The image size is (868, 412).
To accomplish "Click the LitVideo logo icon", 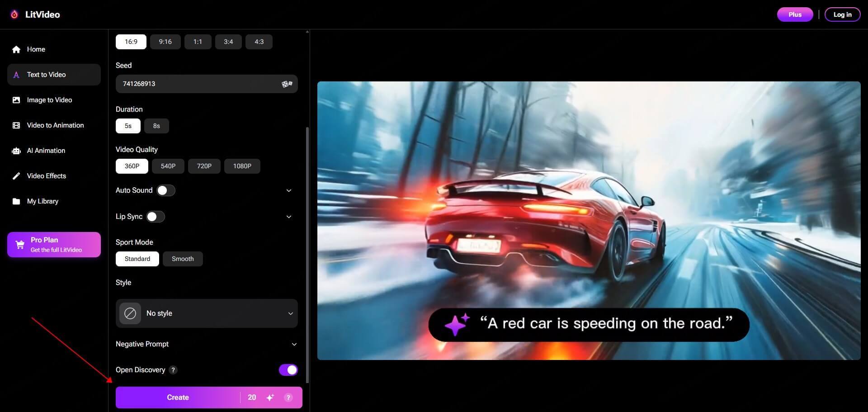I will point(14,14).
